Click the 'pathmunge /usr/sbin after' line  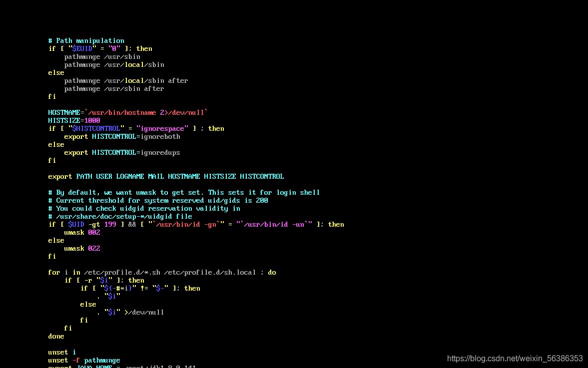pyautogui.click(x=114, y=89)
